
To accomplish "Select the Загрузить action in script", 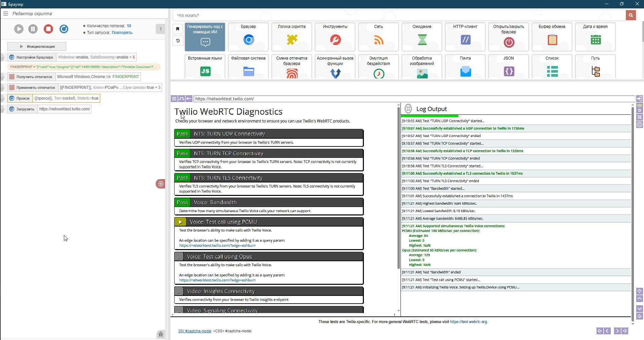I will tap(25, 109).
